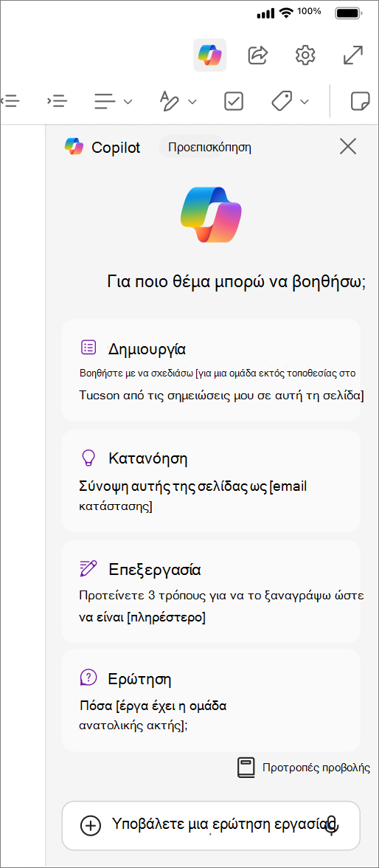Increase indent in the toolbar

(57, 101)
